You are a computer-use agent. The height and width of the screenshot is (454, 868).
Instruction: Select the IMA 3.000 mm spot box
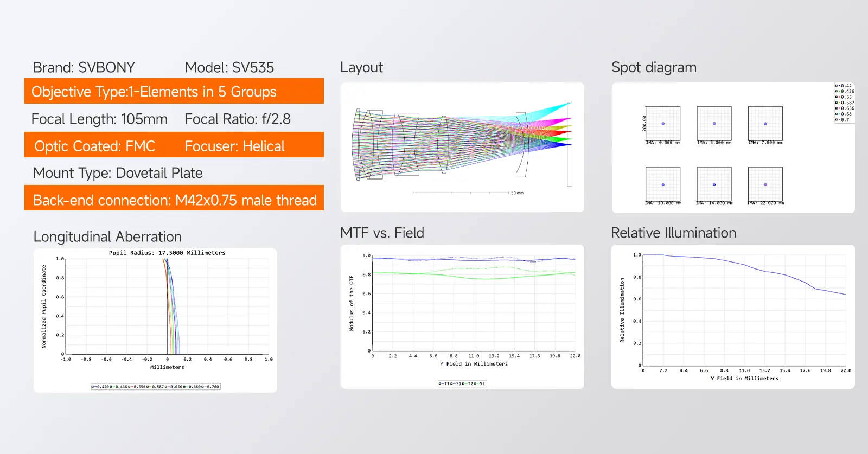714,124
